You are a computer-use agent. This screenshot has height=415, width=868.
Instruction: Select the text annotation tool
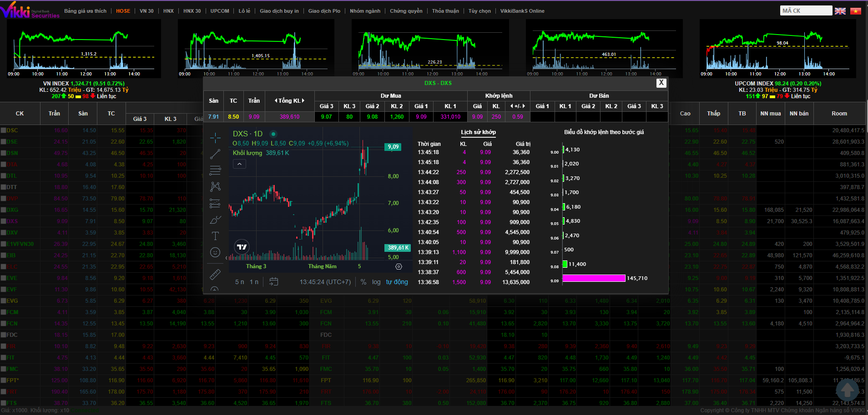(x=215, y=236)
